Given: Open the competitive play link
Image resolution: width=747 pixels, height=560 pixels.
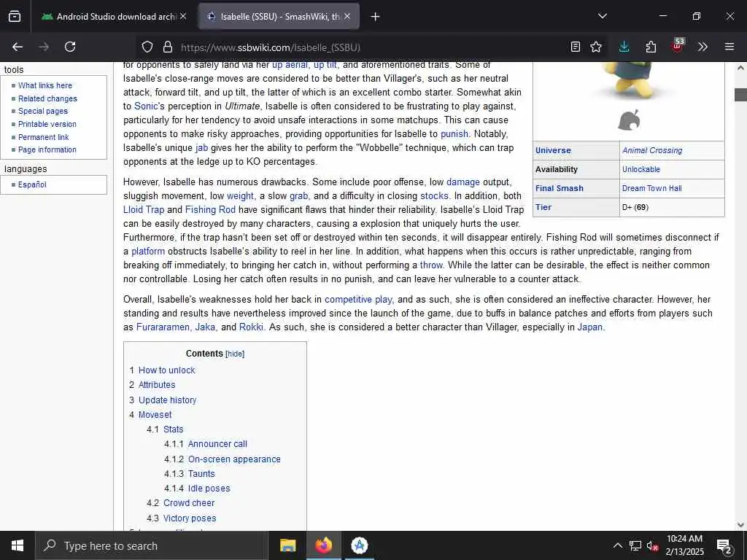Looking at the screenshot, I should pos(358,300).
